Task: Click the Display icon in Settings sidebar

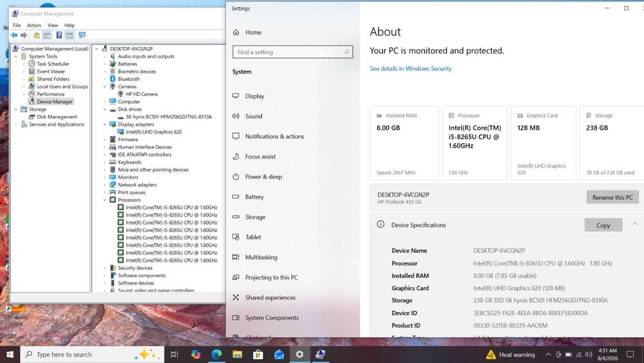Action: (236, 96)
